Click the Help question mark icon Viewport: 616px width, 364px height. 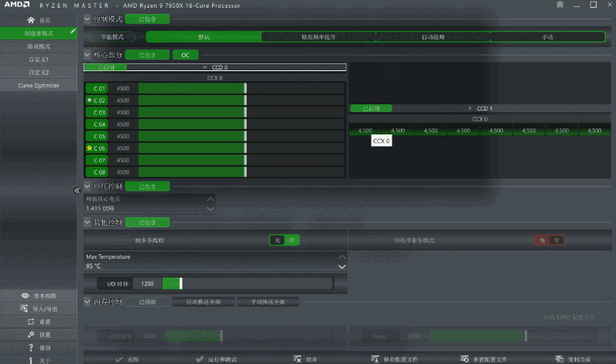tap(30, 348)
